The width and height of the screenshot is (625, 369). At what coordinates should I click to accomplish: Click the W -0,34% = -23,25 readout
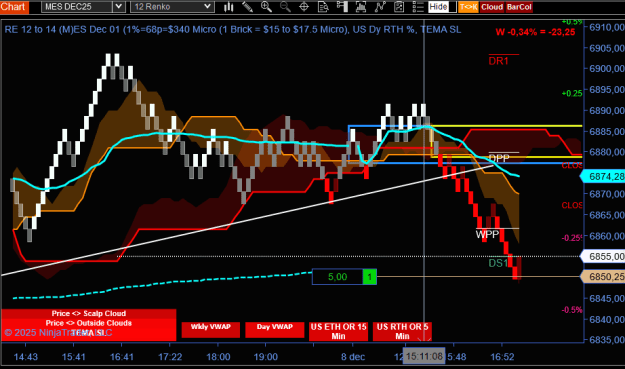pos(535,32)
